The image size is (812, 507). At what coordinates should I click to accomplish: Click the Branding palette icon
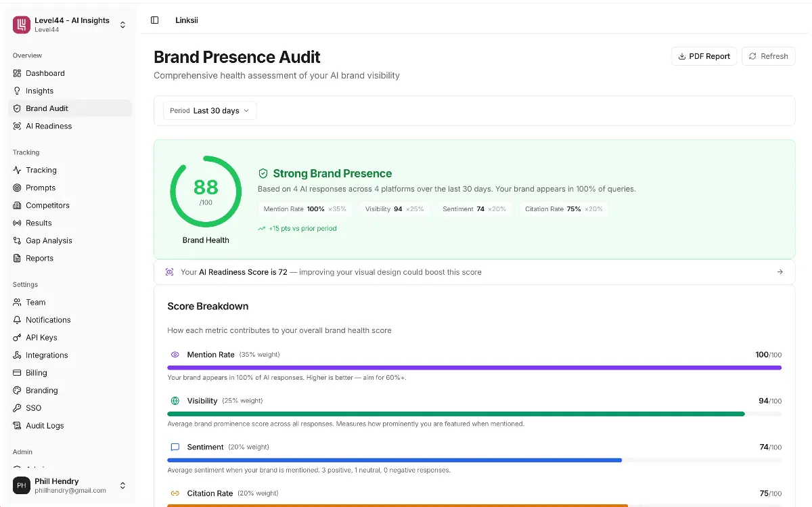point(18,390)
